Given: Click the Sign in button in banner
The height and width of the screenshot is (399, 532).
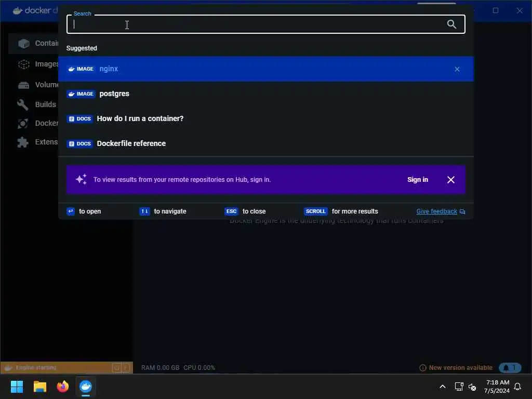Looking at the screenshot, I should [418, 179].
